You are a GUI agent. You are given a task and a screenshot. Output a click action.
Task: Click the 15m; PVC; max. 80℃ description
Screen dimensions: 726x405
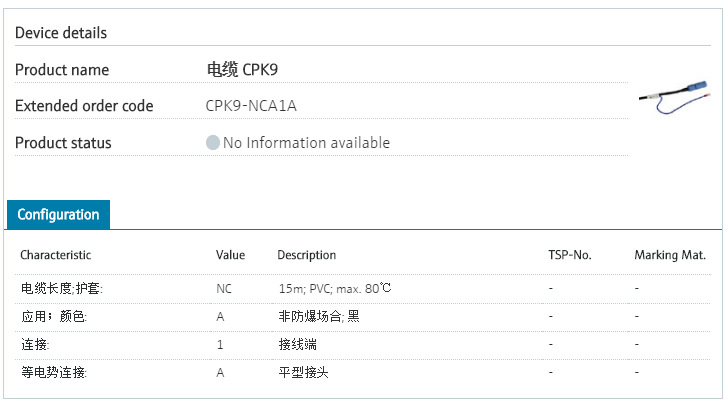[x=334, y=288]
